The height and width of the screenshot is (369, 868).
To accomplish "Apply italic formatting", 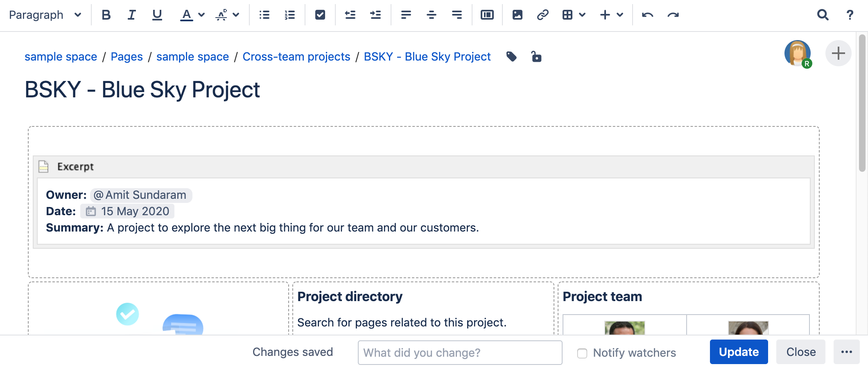I will point(131,15).
